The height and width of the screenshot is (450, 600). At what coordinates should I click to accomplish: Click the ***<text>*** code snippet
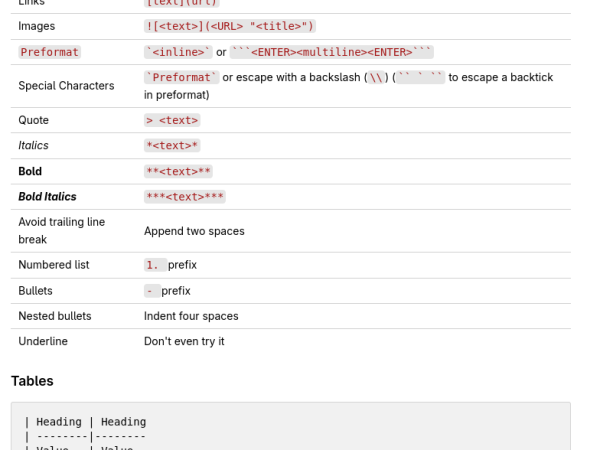[x=184, y=197]
